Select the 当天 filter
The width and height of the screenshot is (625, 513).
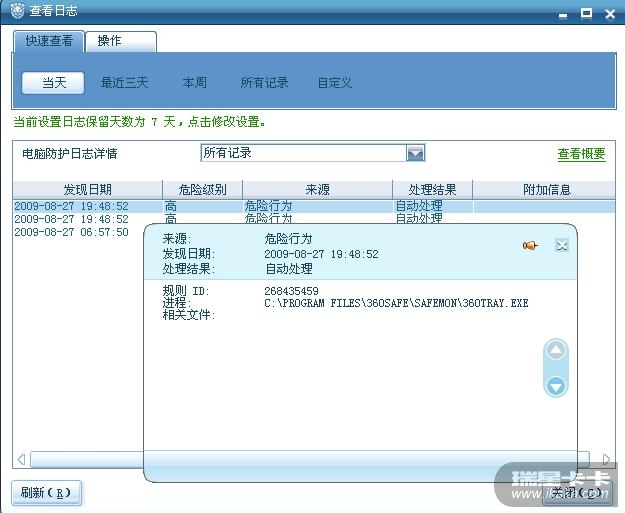click(53, 83)
